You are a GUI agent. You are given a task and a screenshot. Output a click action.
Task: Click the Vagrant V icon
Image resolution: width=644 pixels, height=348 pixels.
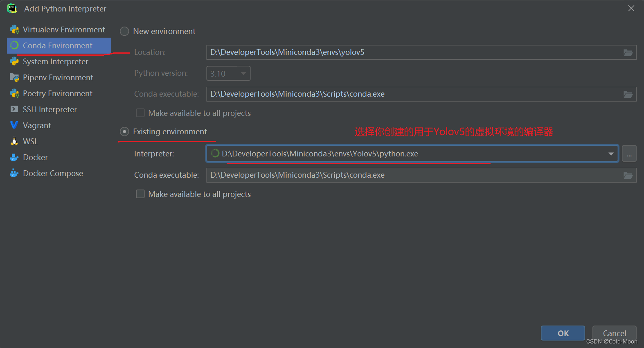(14, 125)
